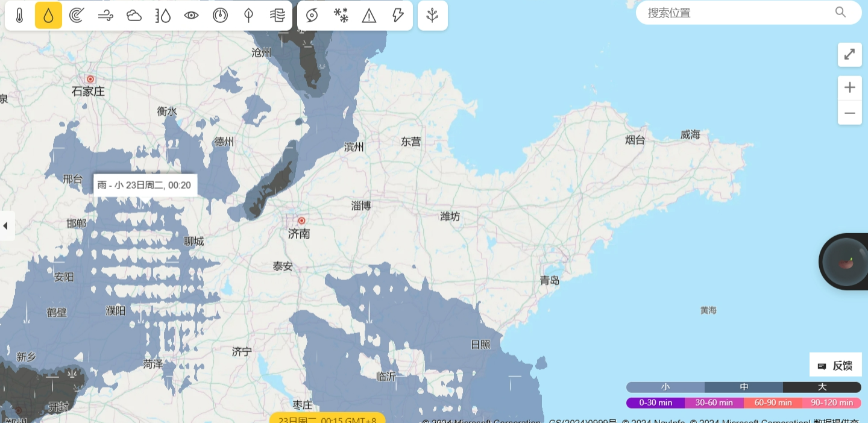This screenshot has height=423, width=868.
Task: Show the hurricane tracker layer
Action: point(312,16)
